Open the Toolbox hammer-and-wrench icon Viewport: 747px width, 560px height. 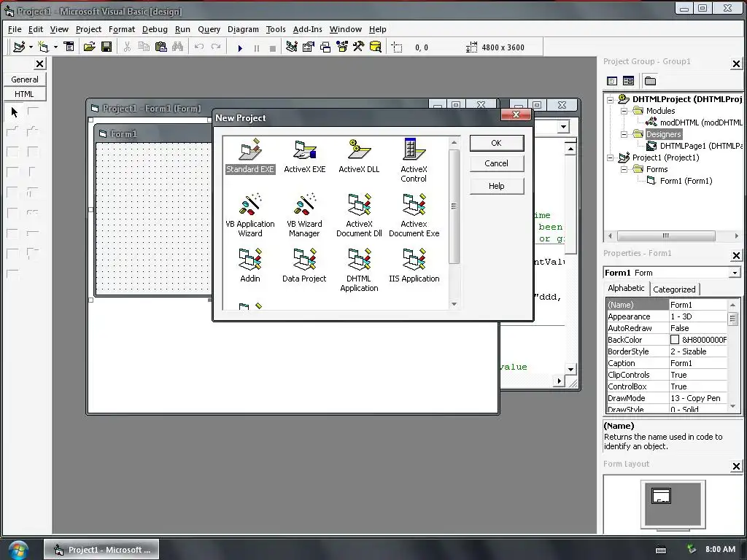tap(359, 47)
